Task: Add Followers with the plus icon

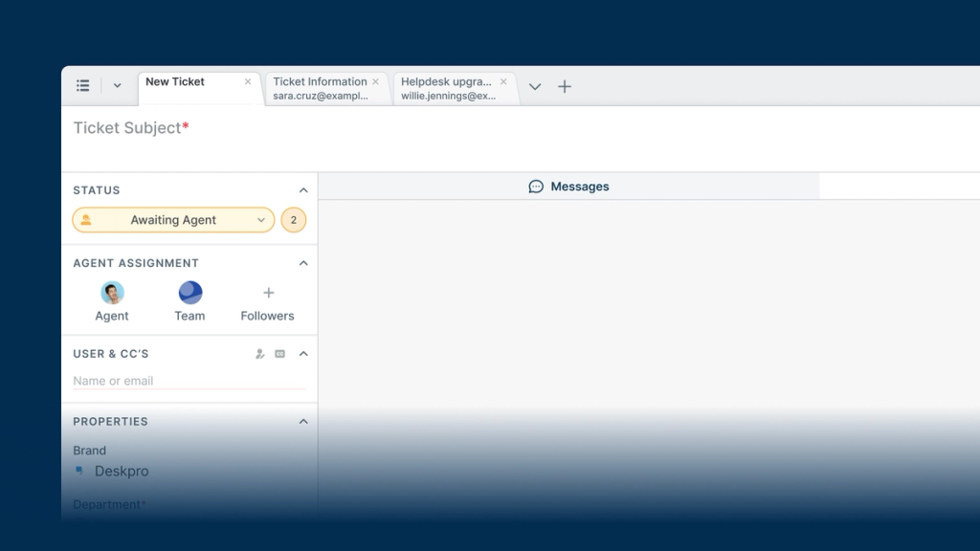Action: [268, 293]
